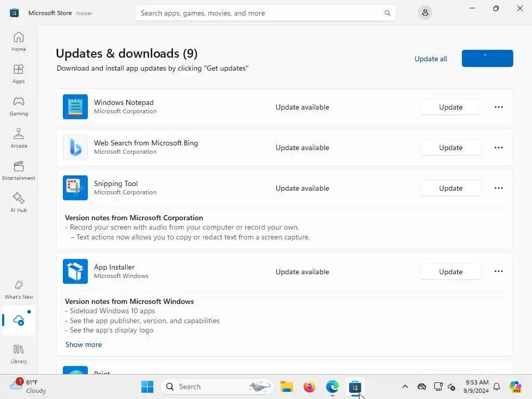Image resolution: width=532 pixels, height=399 pixels.
Task: Click Web Search from Microsoft Bing title
Action: [x=146, y=143]
